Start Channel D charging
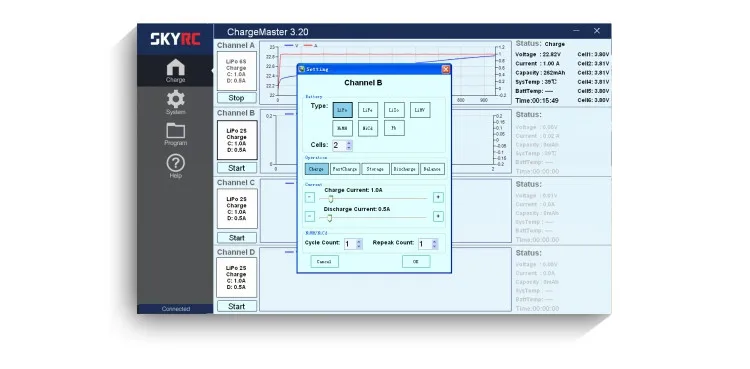 [x=236, y=306]
